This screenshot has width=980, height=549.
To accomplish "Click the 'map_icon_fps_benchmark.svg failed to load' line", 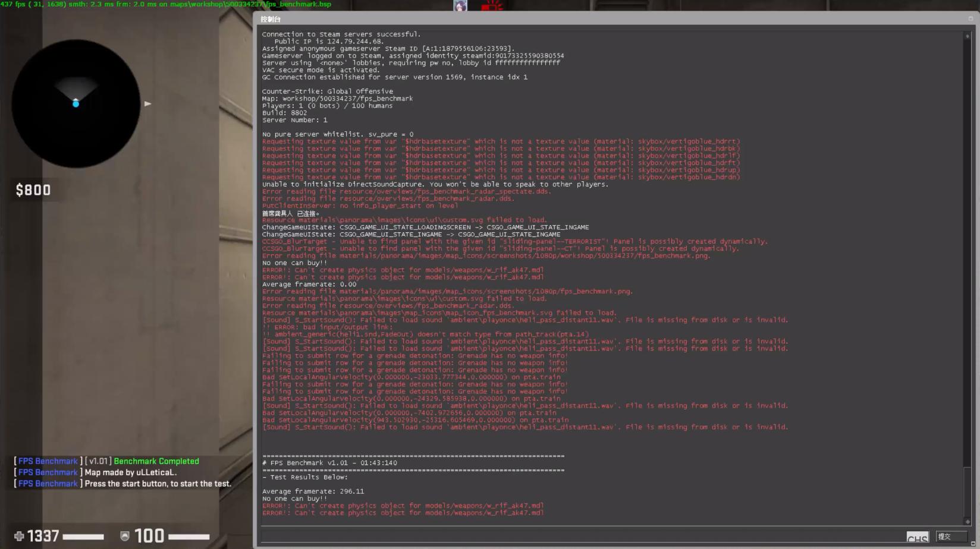I will point(439,313).
